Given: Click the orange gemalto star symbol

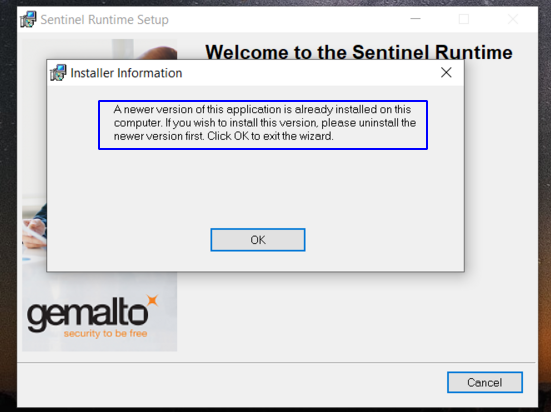Looking at the screenshot, I should coord(153,301).
